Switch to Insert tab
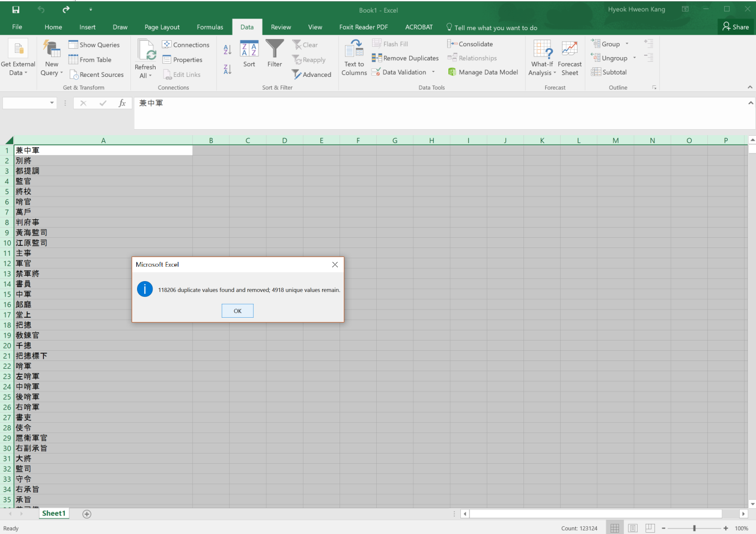This screenshot has width=756, height=534. 88,27
